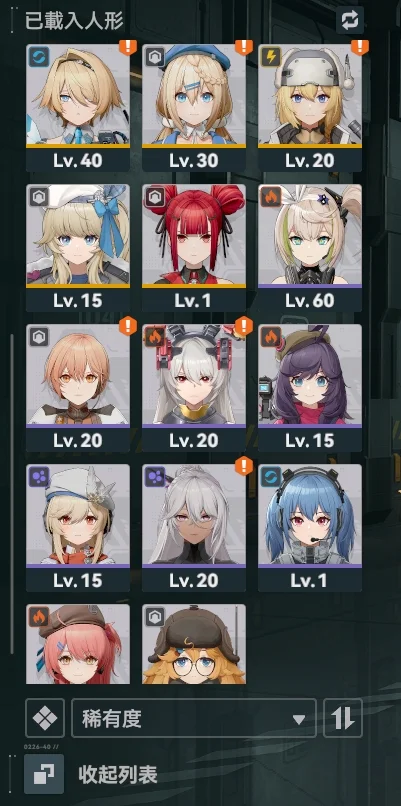Pick the pink-haired doll with brown cap
Image resolution: width=401 pixels, height=806 pixels.
(78, 644)
